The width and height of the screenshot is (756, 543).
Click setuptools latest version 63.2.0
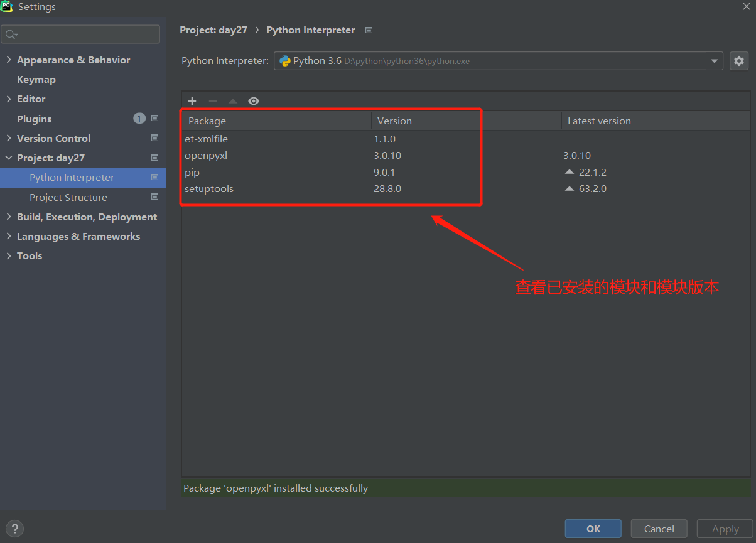coord(592,188)
